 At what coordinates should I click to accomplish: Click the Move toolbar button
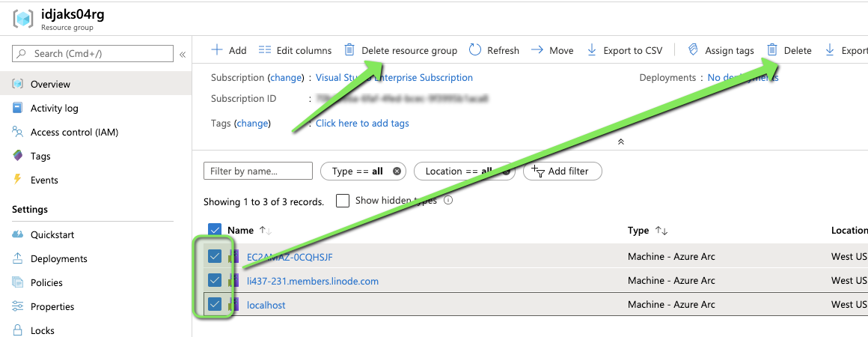[552, 50]
